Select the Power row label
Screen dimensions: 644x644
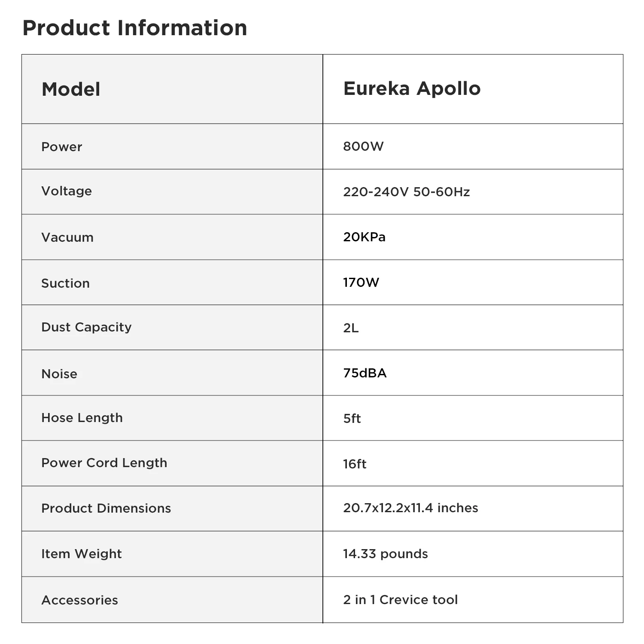coord(61,147)
